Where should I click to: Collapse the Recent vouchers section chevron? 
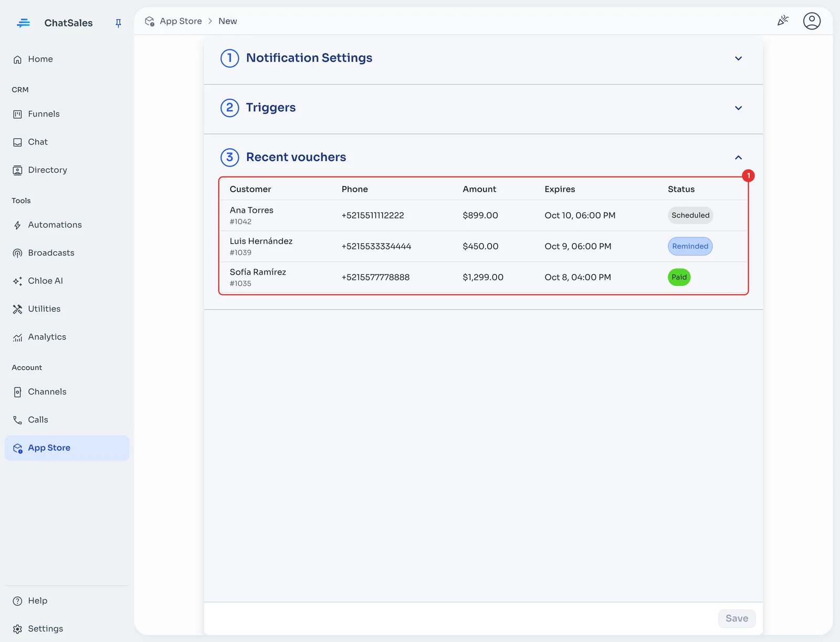(x=738, y=158)
